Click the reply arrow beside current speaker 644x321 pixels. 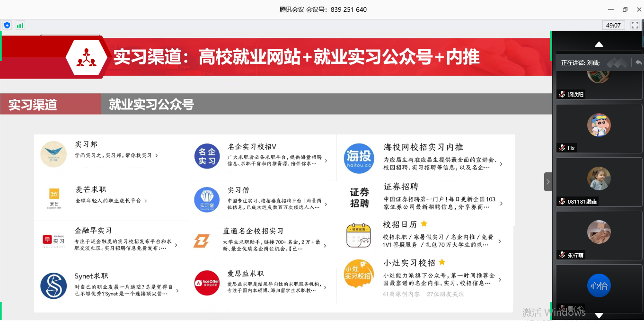point(638,62)
